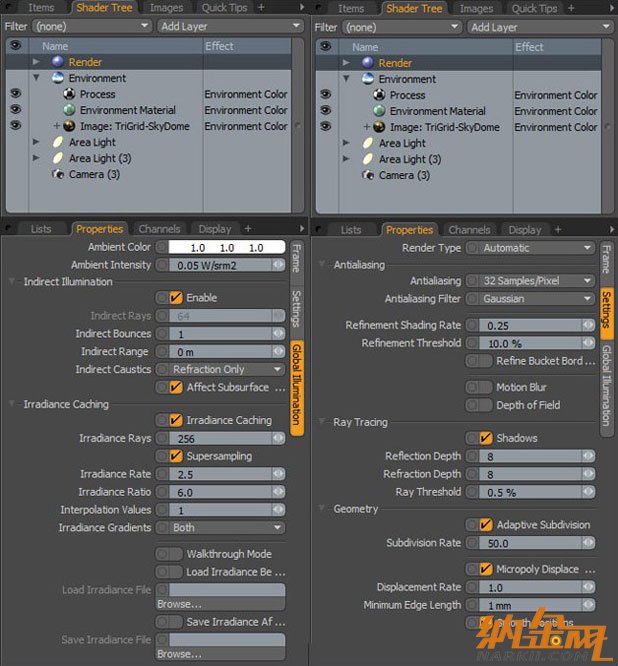Add a new tab next to Quick Tips on right

pyautogui.click(x=571, y=8)
